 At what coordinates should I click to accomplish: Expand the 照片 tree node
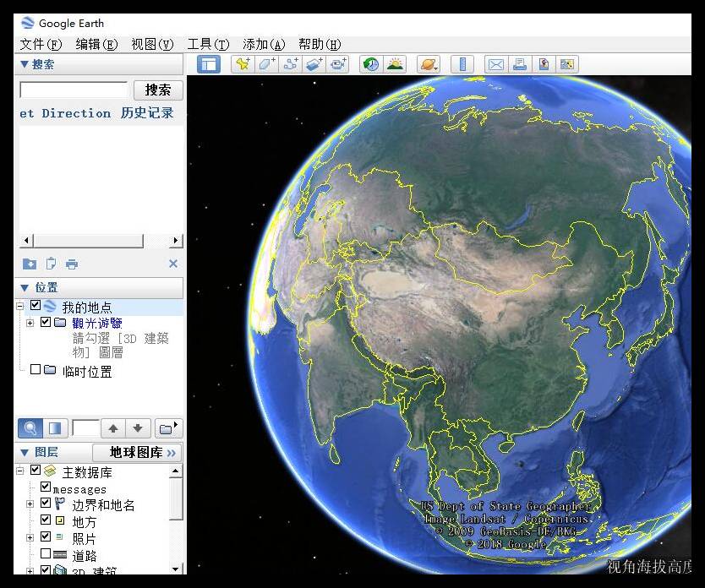coord(30,537)
